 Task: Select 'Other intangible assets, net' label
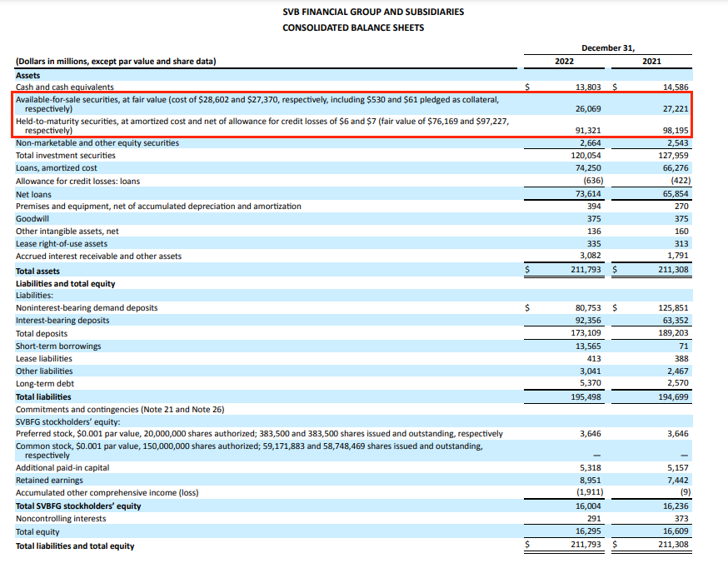[x=67, y=232]
